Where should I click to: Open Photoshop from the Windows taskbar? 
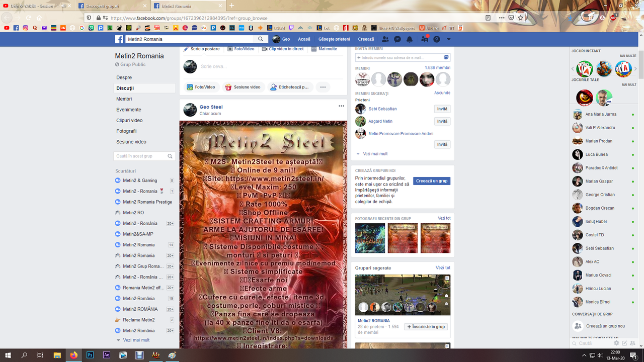point(90,355)
